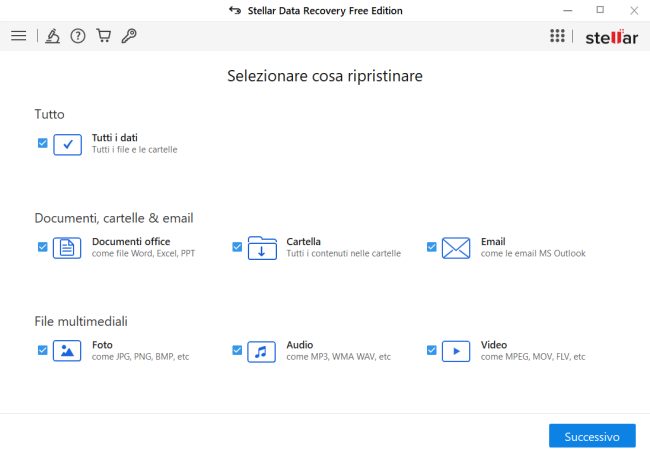The image size is (650, 457).
Task: Click 'come MPEG, MOV, FLV, etc' text
Action: pyautogui.click(x=533, y=357)
